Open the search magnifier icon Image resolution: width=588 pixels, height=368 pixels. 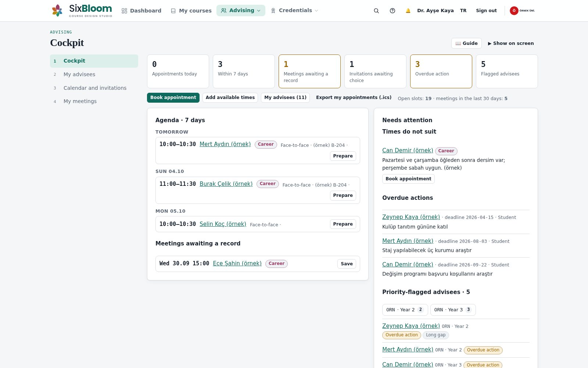(x=376, y=11)
